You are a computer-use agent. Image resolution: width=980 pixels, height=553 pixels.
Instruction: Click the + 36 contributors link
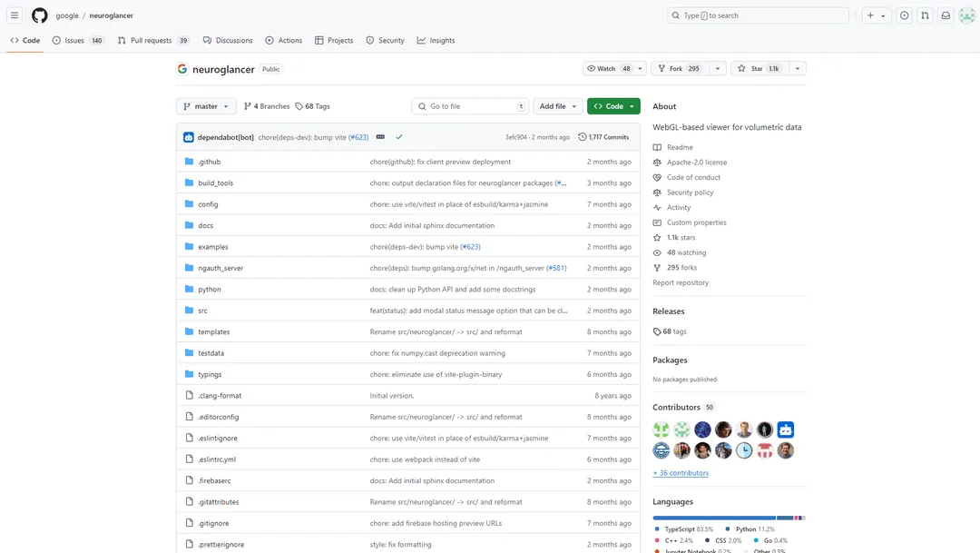coord(681,473)
